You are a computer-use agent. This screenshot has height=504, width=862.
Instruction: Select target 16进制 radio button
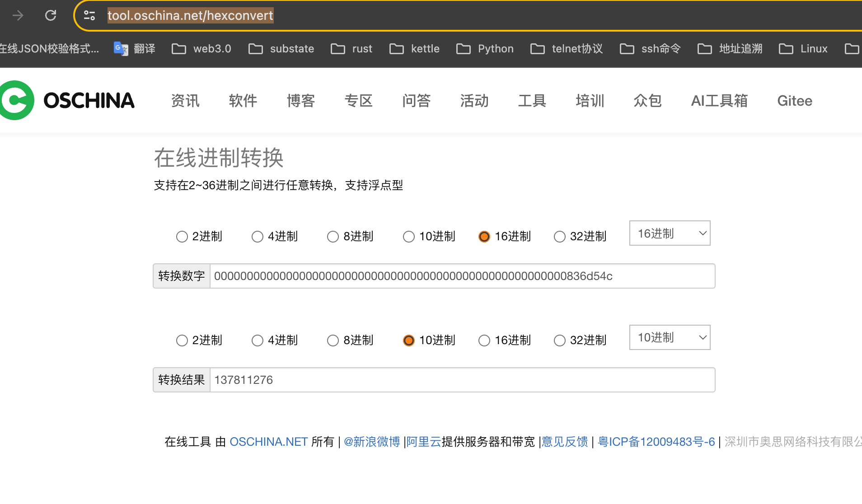click(484, 341)
